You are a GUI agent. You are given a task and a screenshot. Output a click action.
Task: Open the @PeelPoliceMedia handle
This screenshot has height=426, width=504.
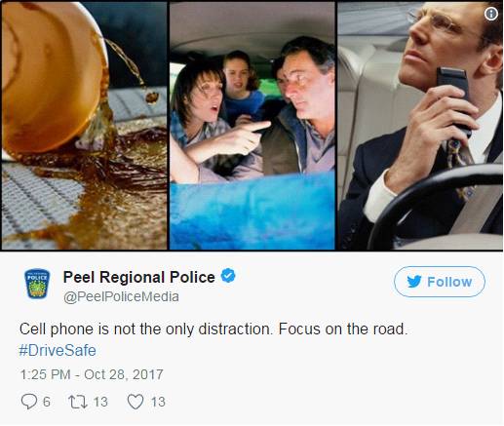121,296
